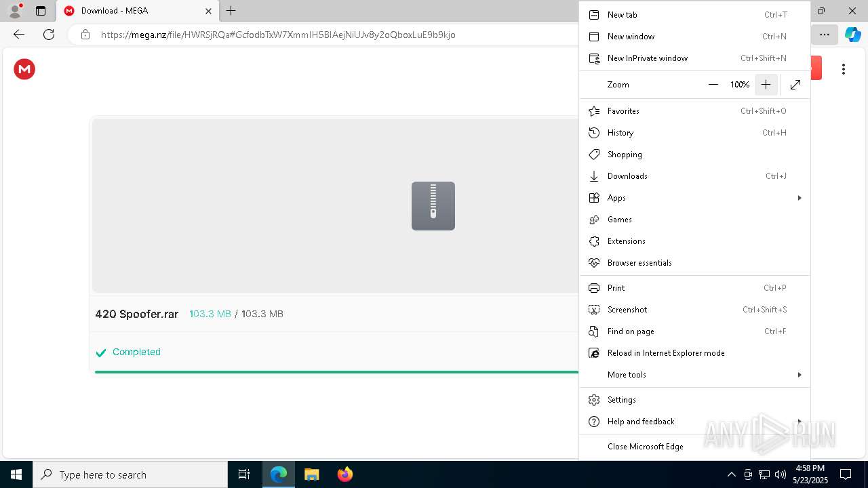The height and width of the screenshot is (488, 868).
Task: View site information lock icon
Action: click(x=85, y=35)
